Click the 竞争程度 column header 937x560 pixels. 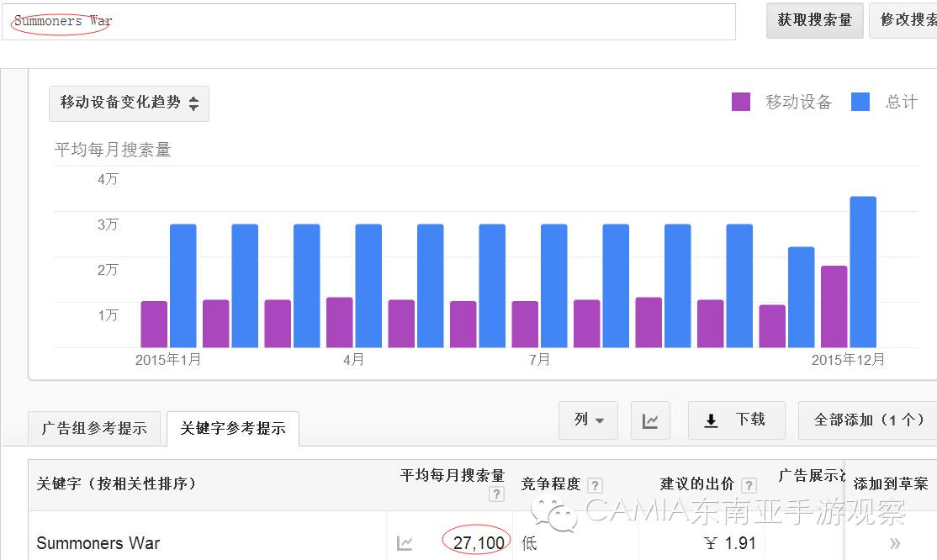point(550,484)
